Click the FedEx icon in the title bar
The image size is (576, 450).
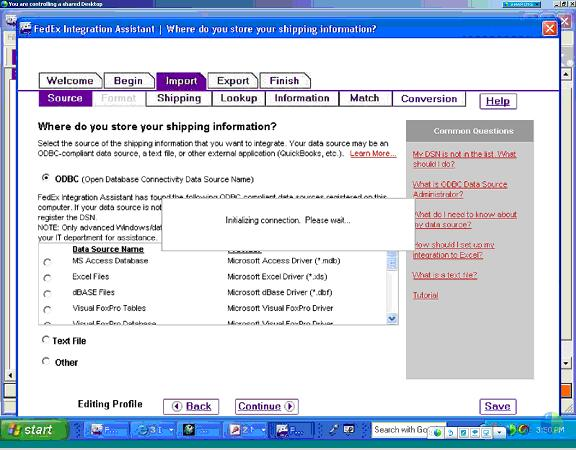(x=26, y=29)
